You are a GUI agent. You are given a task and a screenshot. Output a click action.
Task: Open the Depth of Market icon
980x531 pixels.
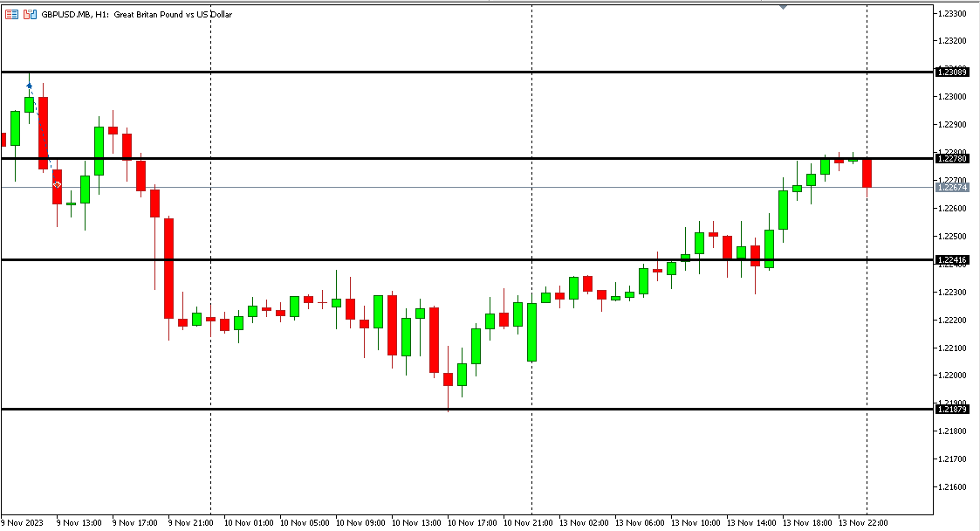tap(12, 14)
